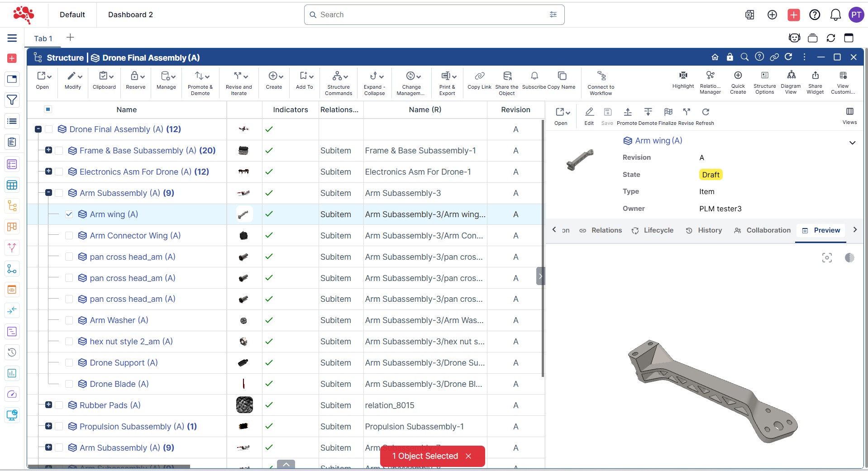868x471 pixels.
Task: Open Quick Create tool
Action: pos(738,76)
